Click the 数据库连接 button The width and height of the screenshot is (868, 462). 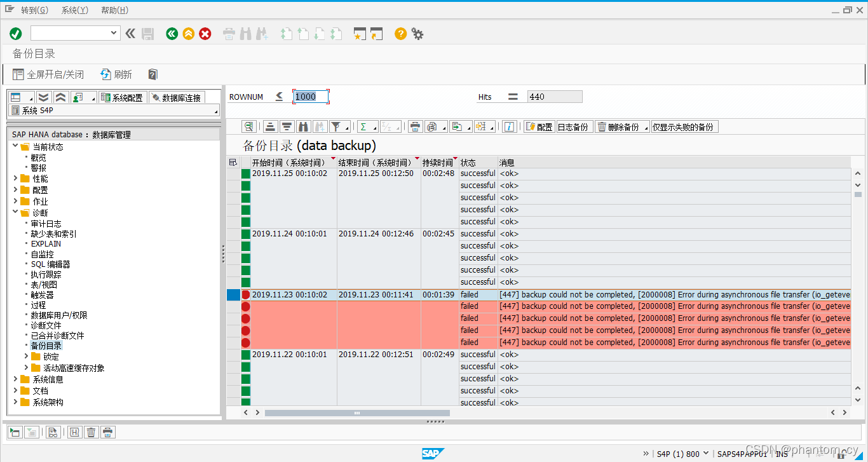pos(177,97)
